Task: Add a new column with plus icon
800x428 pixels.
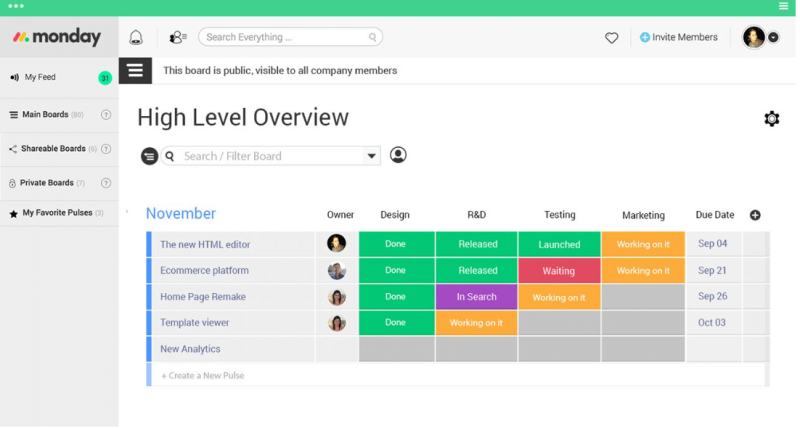Action: pyautogui.click(x=755, y=215)
